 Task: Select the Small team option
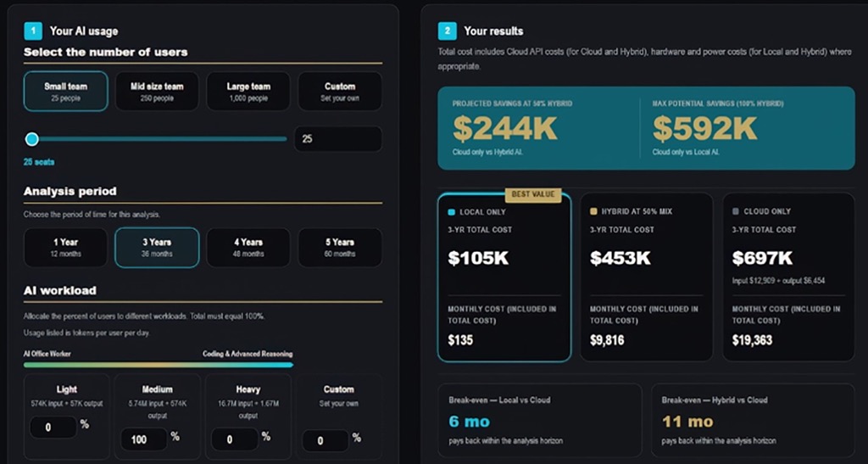click(x=66, y=92)
